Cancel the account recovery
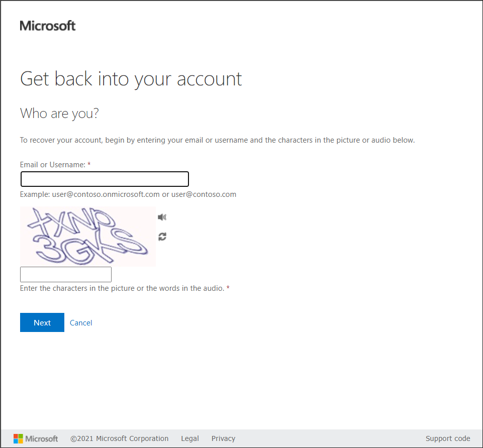Image resolution: width=483 pixels, height=448 pixels. 81,322
